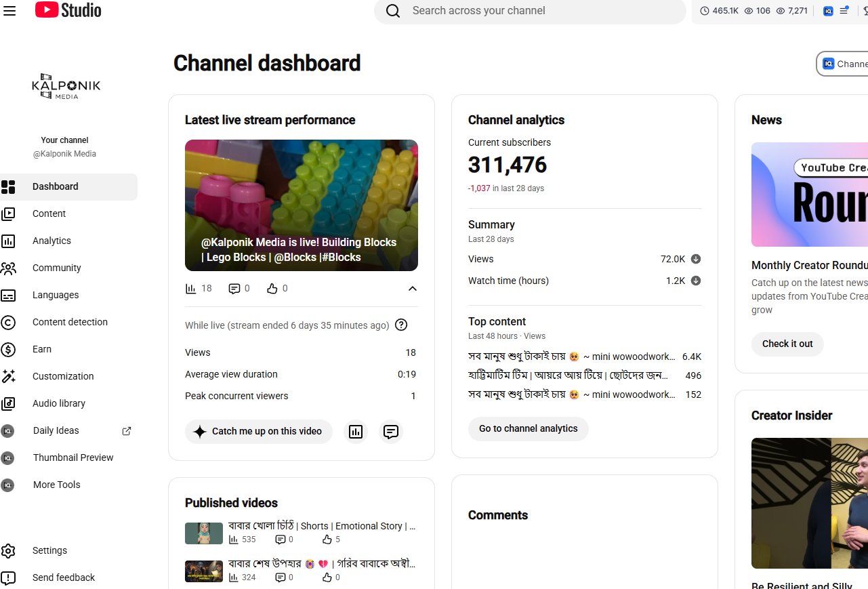Click the Customization magic wand icon

pyautogui.click(x=8, y=377)
